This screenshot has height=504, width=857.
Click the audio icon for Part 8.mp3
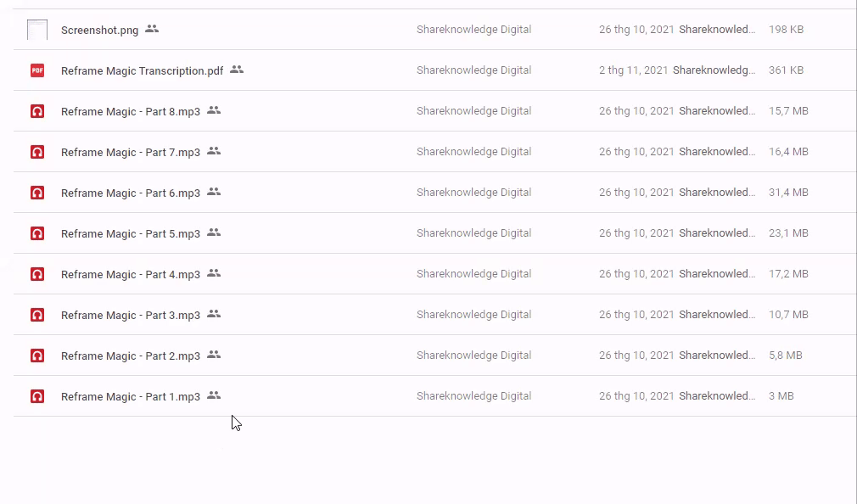coord(37,111)
